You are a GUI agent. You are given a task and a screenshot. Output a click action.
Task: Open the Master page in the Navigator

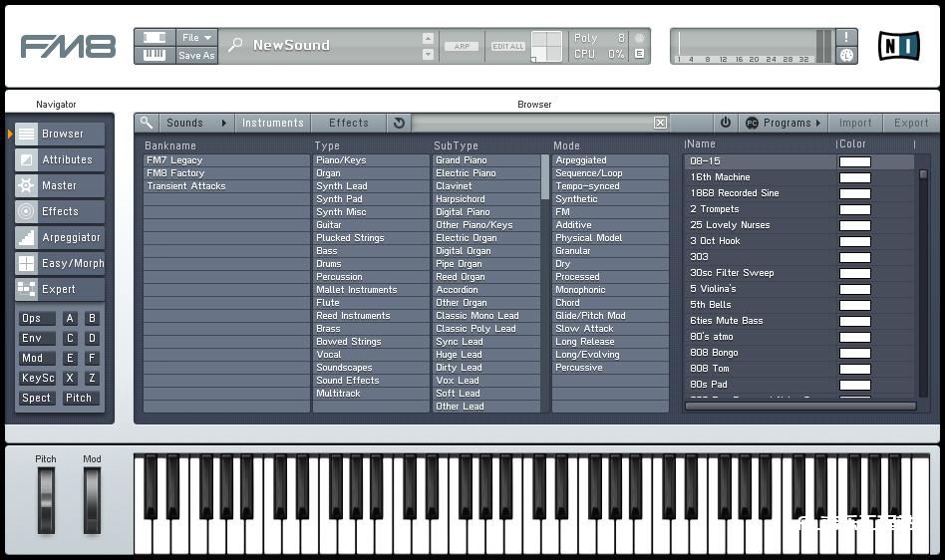click(59, 185)
